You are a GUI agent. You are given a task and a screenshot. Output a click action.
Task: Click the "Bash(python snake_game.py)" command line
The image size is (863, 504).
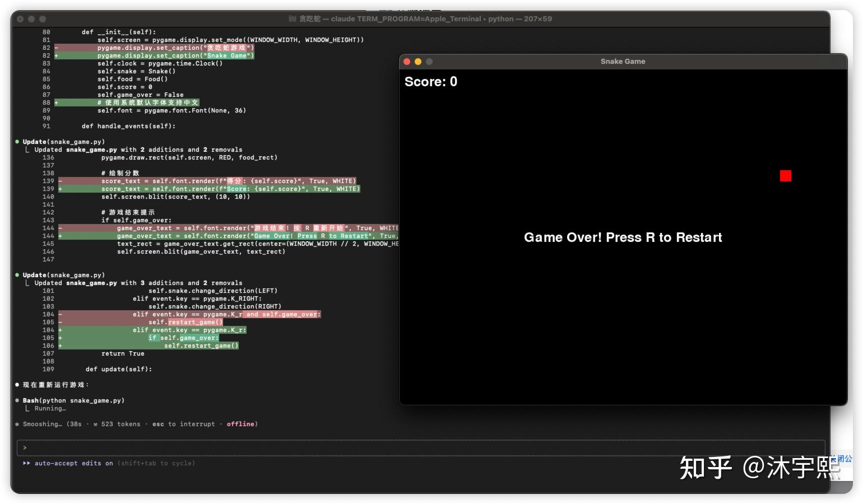point(73,400)
